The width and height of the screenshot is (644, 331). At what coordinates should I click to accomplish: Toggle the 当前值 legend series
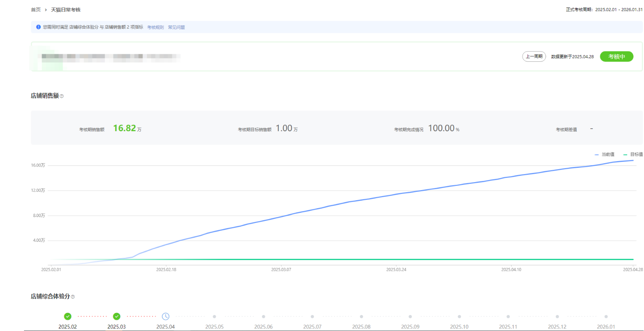click(604, 154)
